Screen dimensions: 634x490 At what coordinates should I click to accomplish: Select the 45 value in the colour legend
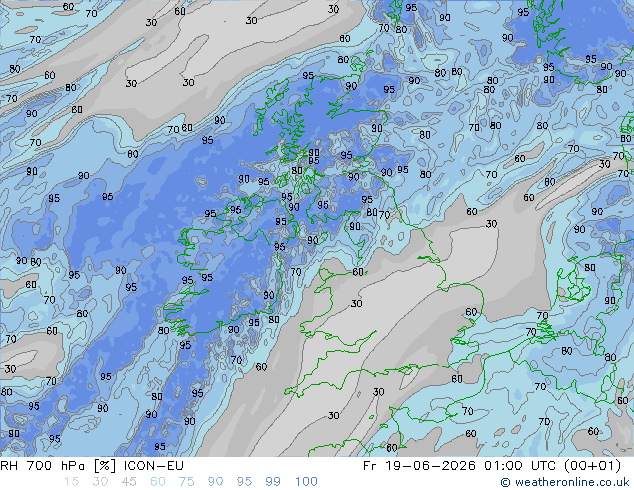click(129, 482)
